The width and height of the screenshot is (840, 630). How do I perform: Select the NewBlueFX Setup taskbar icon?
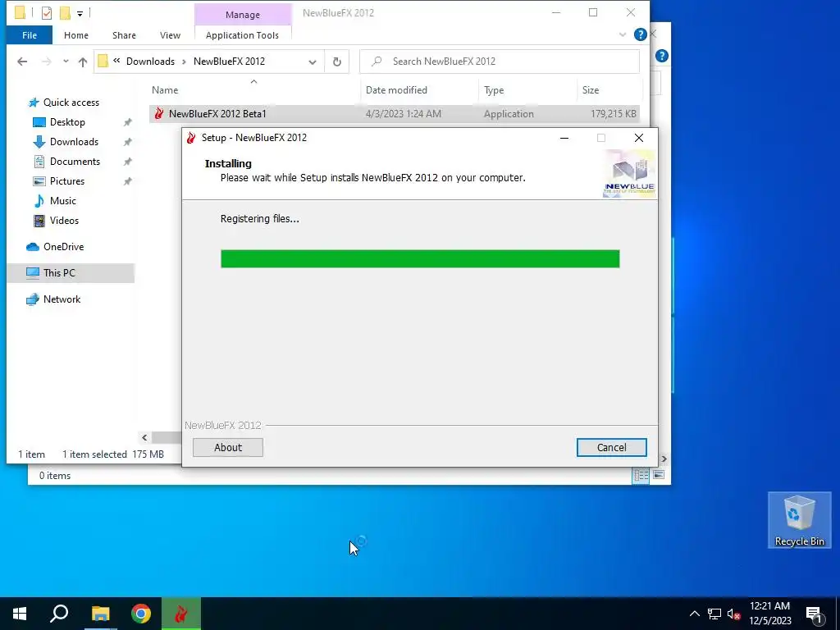point(181,614)
